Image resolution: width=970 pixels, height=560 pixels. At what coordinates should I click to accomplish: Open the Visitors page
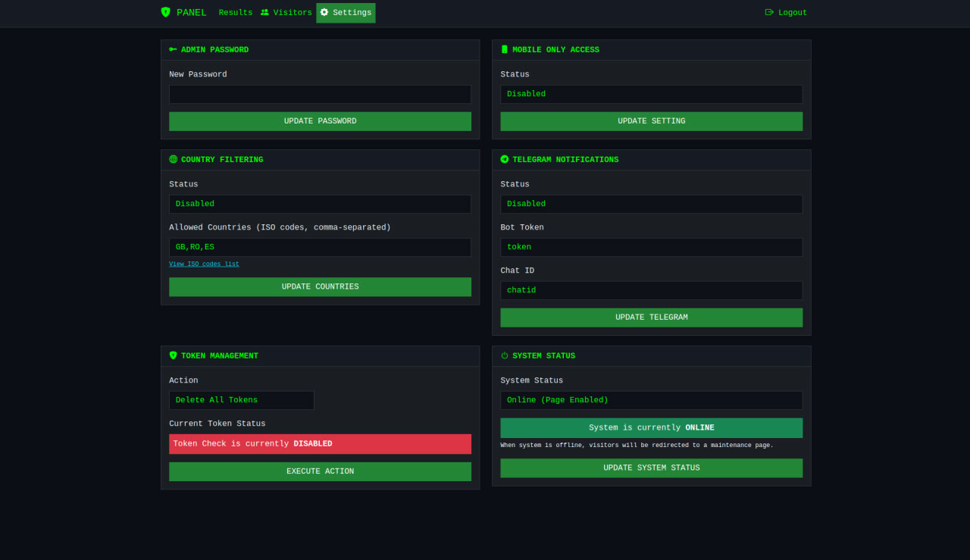coord(286,13)
